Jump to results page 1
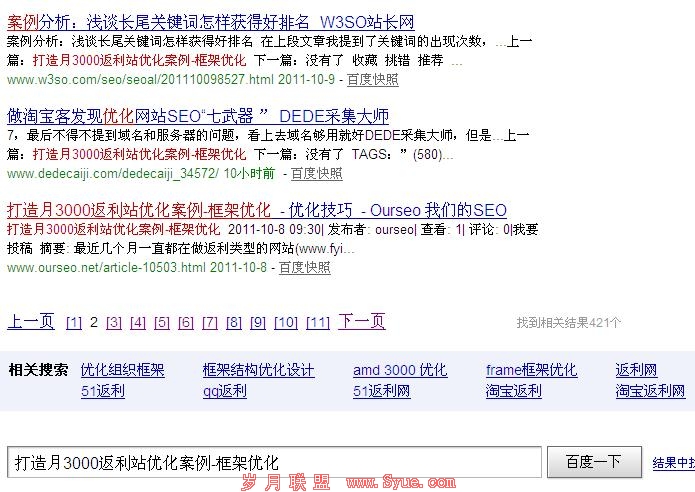Image resolution: width=695 pixels, height=492 pixels. [x=74, y=323]
